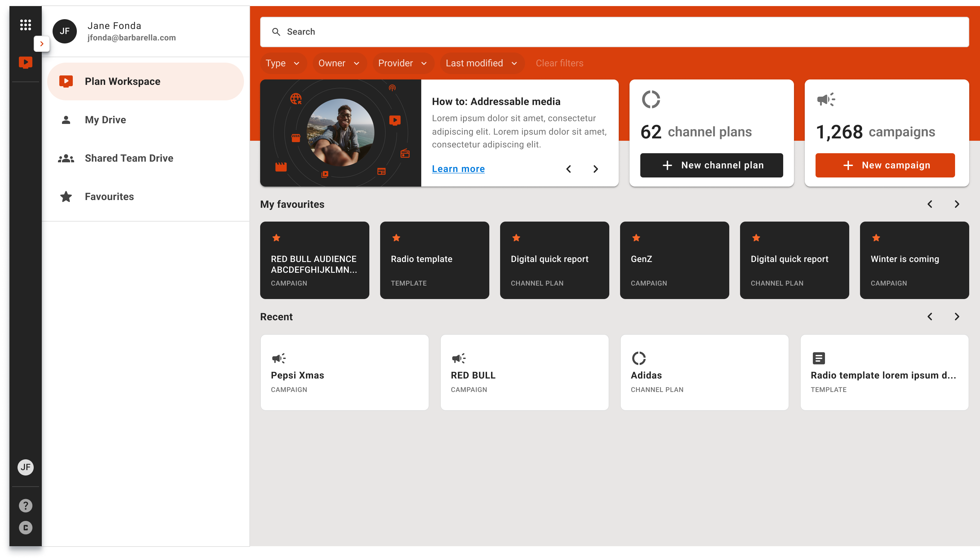Click the Plan app icon in dark rail
Viewport: 980px width, 559px height.
(25, 62)
